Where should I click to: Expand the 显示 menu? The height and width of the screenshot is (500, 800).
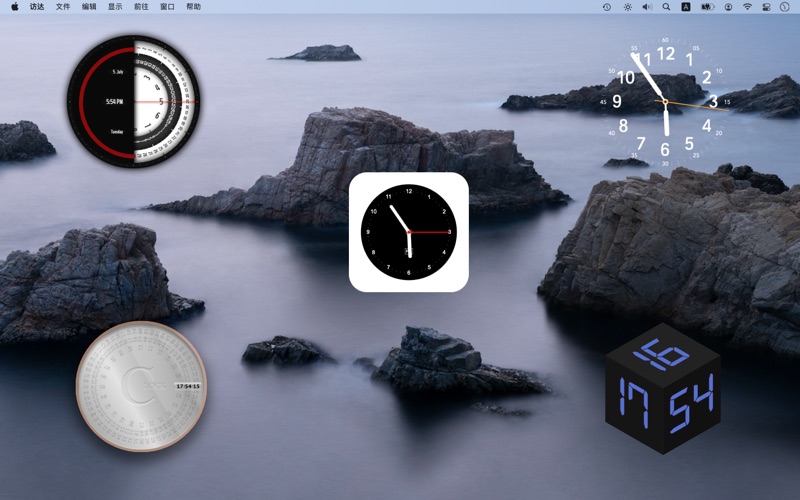[x=115, y=7]
